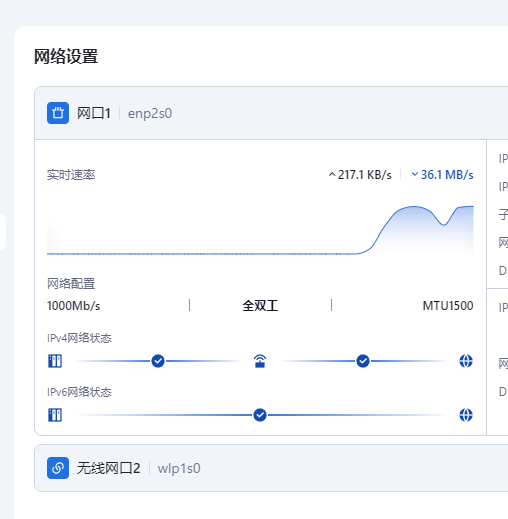Click the 网络配置 label
The width and height of the screenshot is (508, 519).
point(71,284)
